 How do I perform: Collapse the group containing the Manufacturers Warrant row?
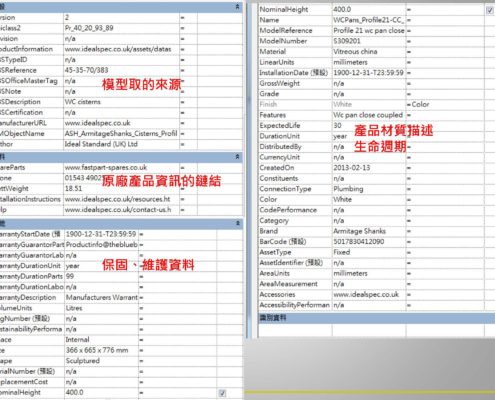pos(237,223)
